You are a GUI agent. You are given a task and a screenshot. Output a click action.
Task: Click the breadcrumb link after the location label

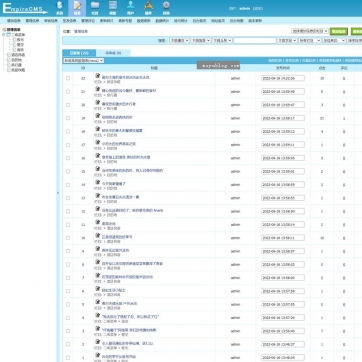[x=81, y=32]
